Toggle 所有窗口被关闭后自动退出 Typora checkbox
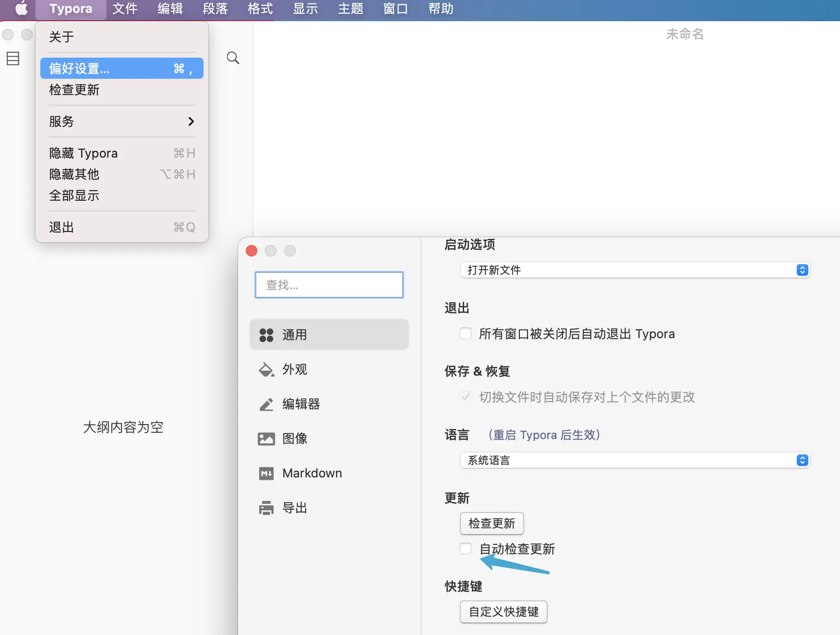Screen dimensions: 840x635 pos(466,333)
